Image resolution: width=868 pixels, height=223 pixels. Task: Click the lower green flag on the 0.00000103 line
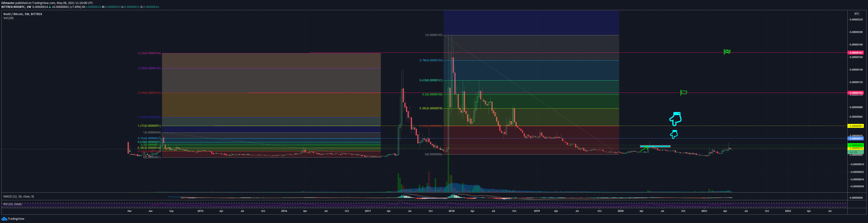(x=683, y=93)
